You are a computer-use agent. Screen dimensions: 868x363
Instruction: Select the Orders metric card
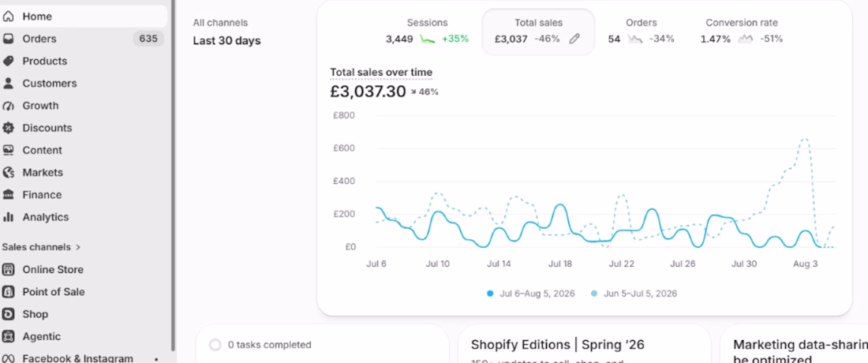(641, 31)
